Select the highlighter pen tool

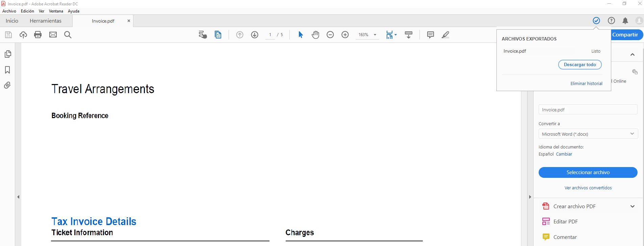coord(445,35)
